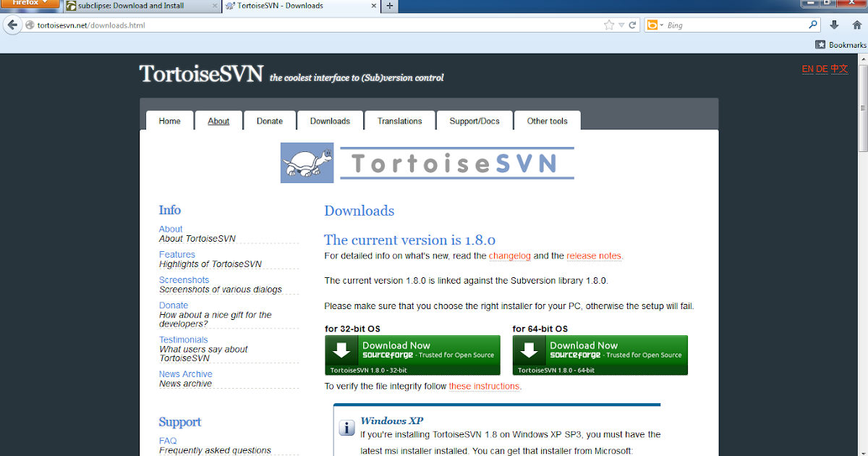Open the Support/Docs navigation tab
The width and height of the screenshot is (868, 456).
pos(475,121)
